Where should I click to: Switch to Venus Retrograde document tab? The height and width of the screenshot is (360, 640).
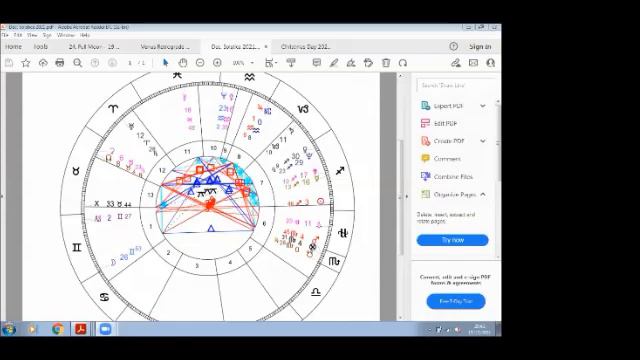pyautogui.click(x=165, y=47)
